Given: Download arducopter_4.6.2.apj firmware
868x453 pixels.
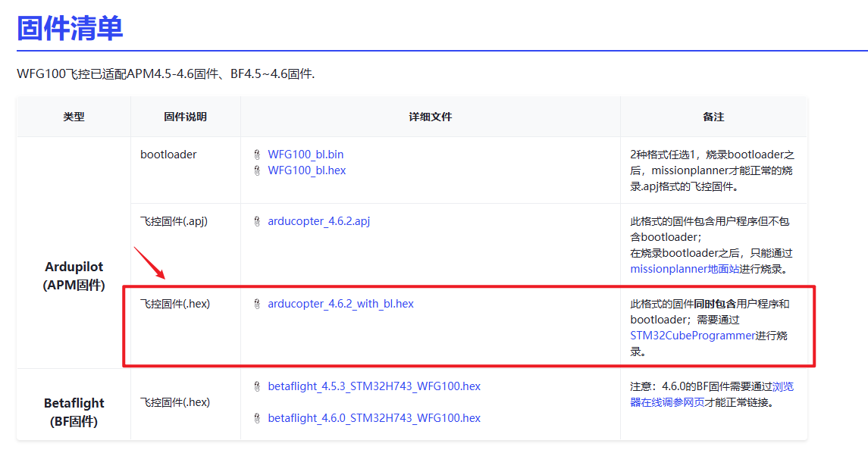Looking at the screenshot, I should tap(318, 221).
